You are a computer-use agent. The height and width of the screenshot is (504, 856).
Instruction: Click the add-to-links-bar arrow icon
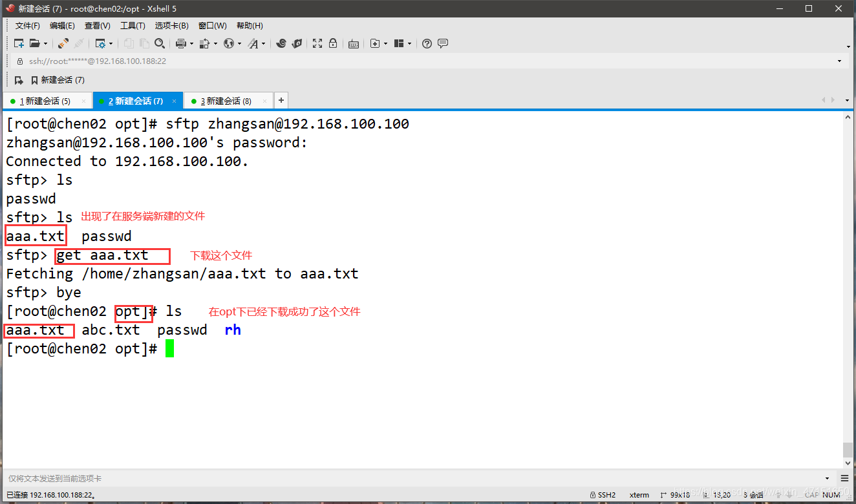19,80
